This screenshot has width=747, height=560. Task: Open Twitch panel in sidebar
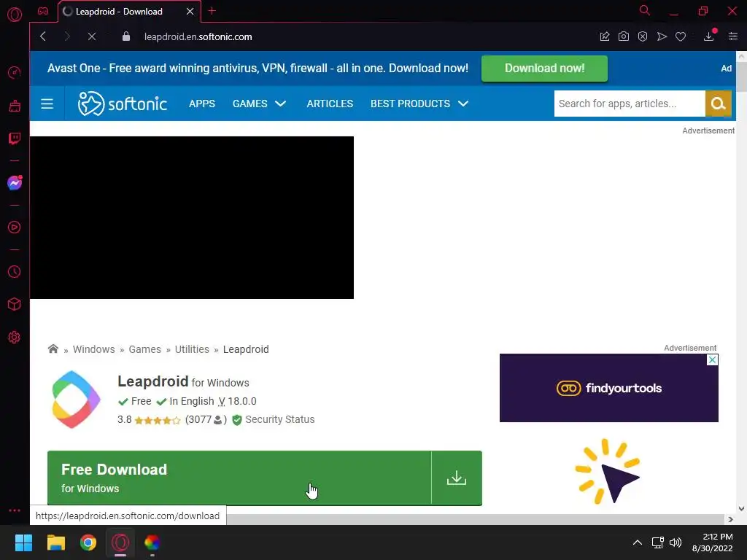tap(15, 139)
